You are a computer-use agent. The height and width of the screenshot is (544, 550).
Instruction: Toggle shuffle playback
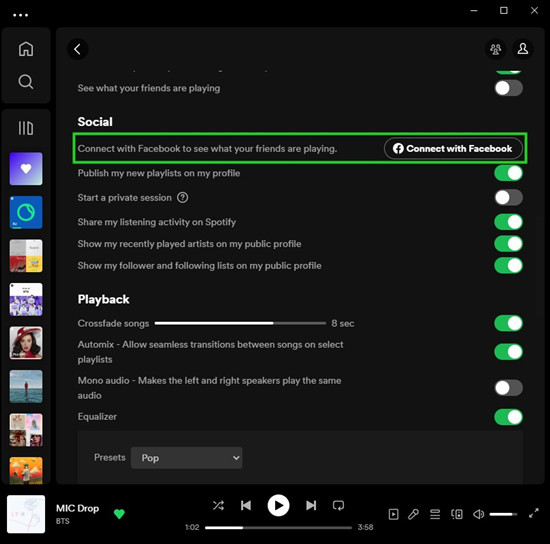[218, 505]
